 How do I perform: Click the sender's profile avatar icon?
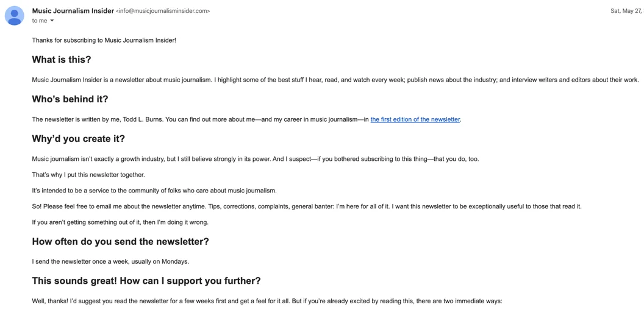pyautogui.click(x=15, y=15)
